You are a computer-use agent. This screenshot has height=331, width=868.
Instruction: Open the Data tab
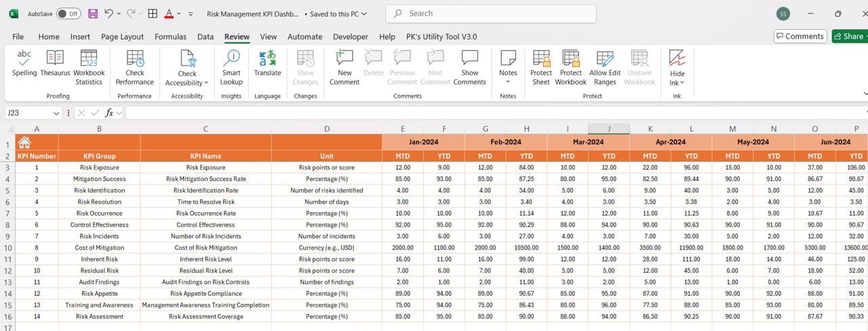(205, 37)
